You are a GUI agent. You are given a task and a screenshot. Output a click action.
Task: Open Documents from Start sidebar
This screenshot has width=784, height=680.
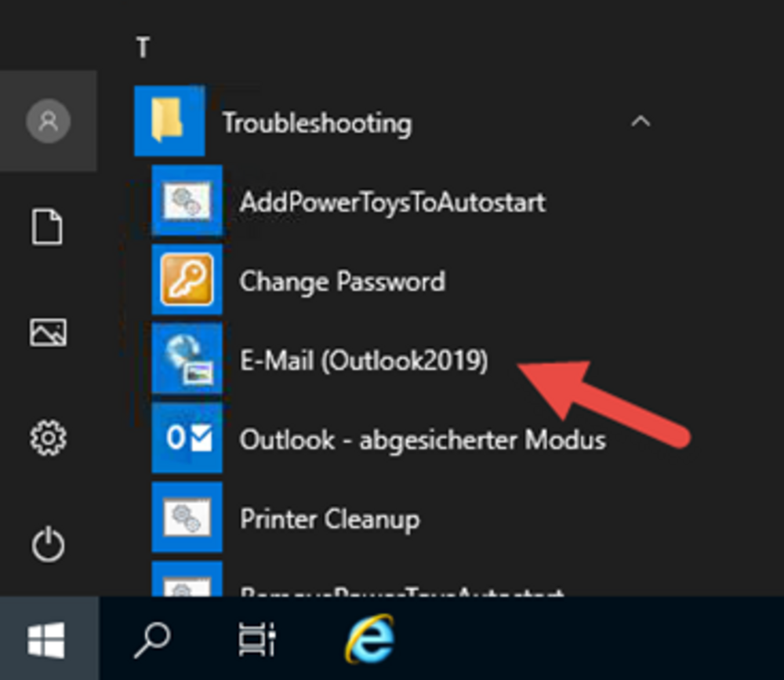48,227
